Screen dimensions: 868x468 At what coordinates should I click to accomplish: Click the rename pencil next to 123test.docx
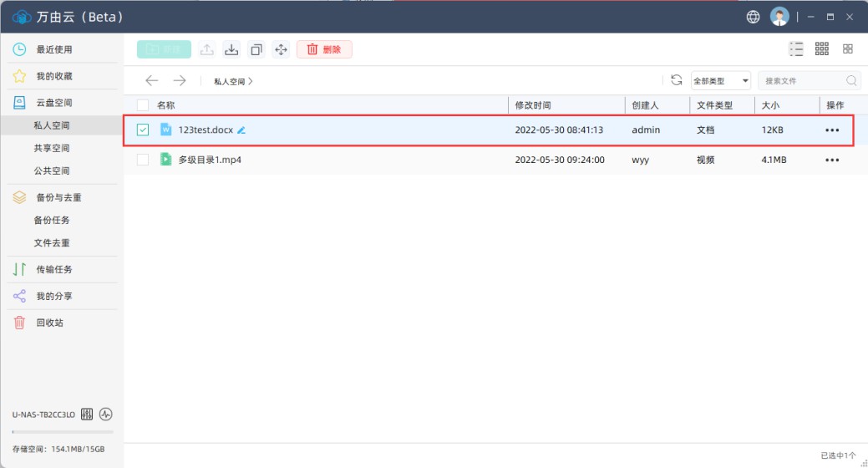(241, 130)
